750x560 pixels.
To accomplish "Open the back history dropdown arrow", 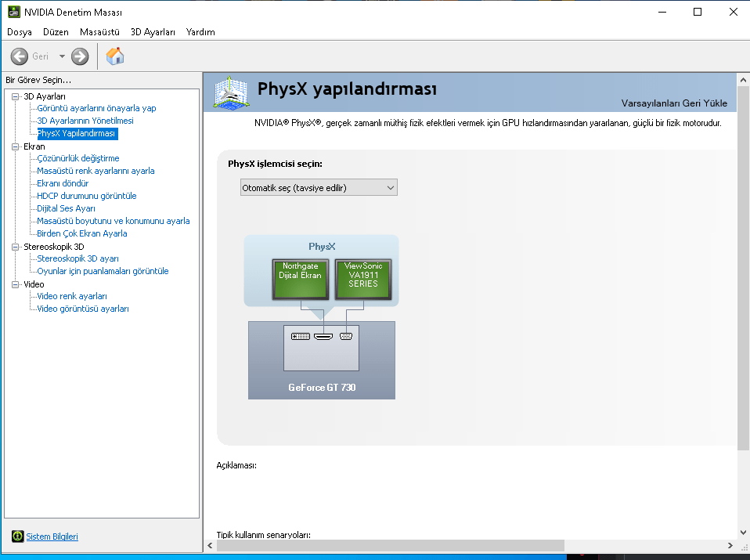I will [62, 56].
